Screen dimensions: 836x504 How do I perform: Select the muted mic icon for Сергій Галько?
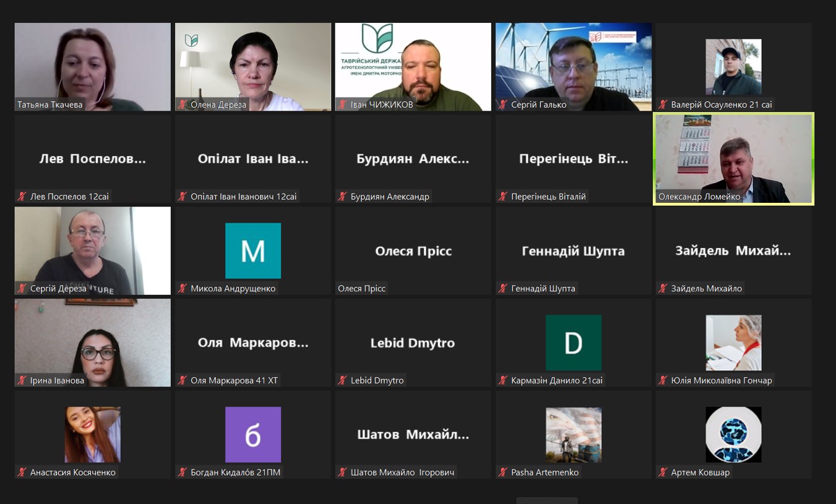[503, 105]
